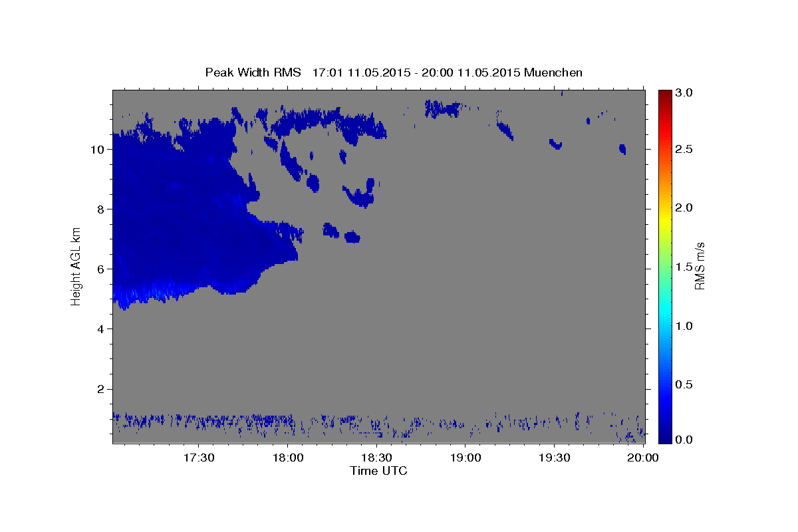Click the colorbar value 1.0
The height and width of the screenshot is (532, 798).
tap(684, 326)
